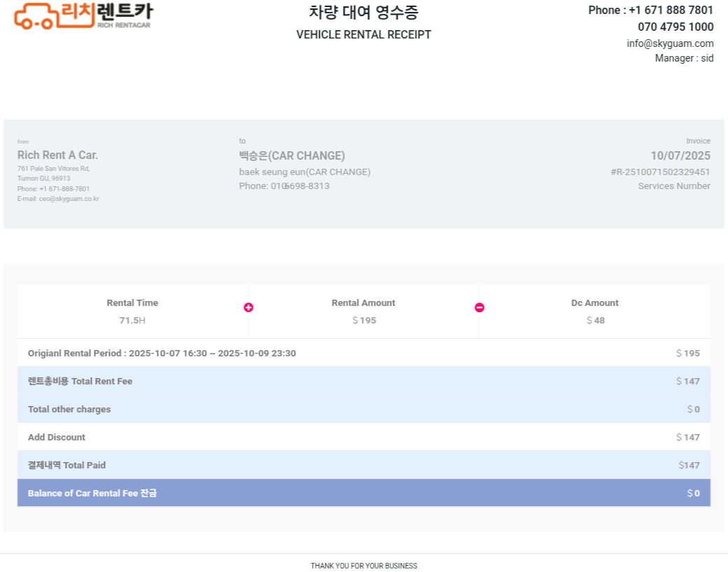Click the pink plus icon
Viewport: 728px width, 572px height.
coord(248,307)
